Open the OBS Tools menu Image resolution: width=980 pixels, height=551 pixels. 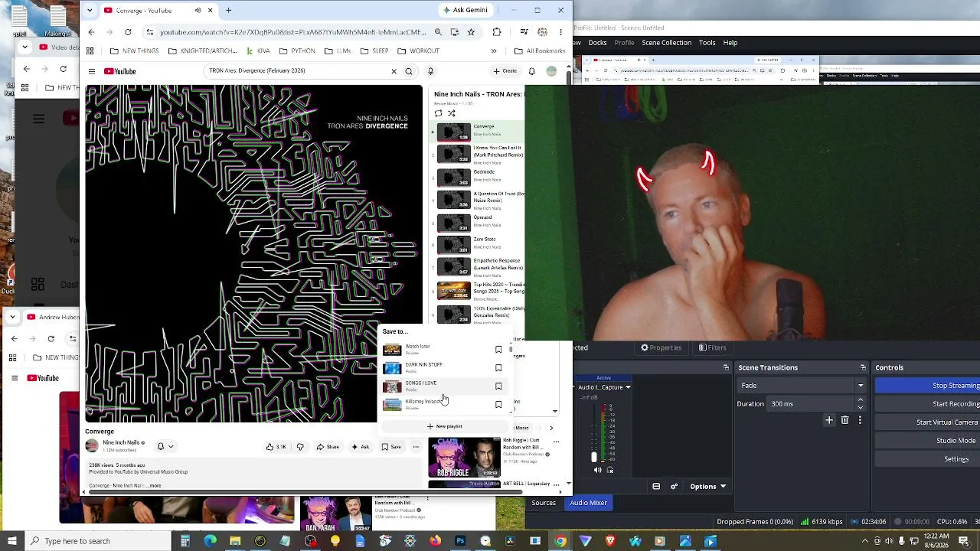707,43
